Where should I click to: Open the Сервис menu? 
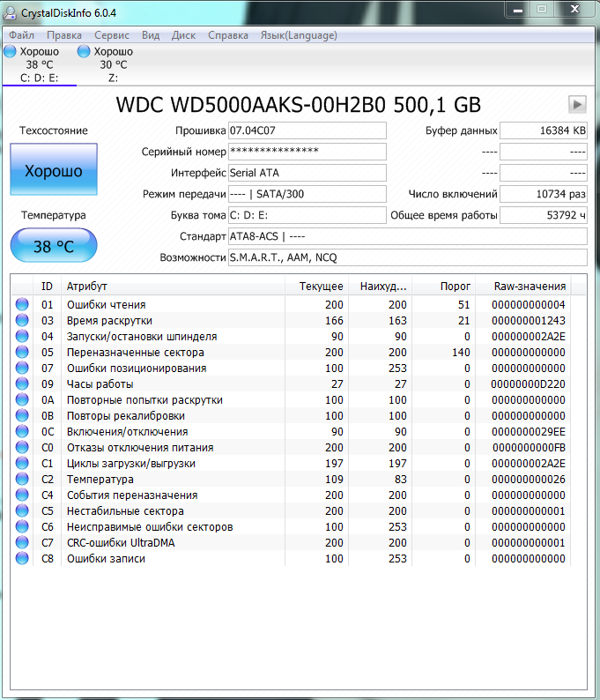[x=112, y=35]
